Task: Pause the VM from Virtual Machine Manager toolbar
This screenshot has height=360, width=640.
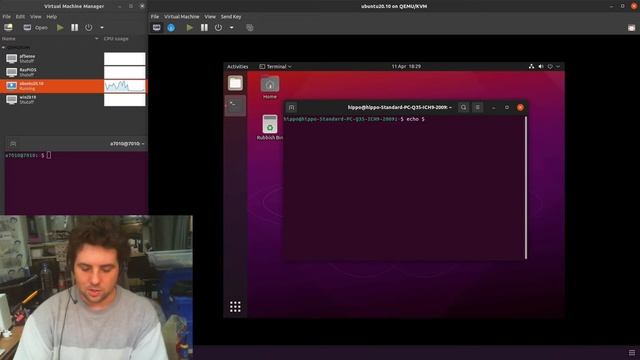Action: [74, 27]
